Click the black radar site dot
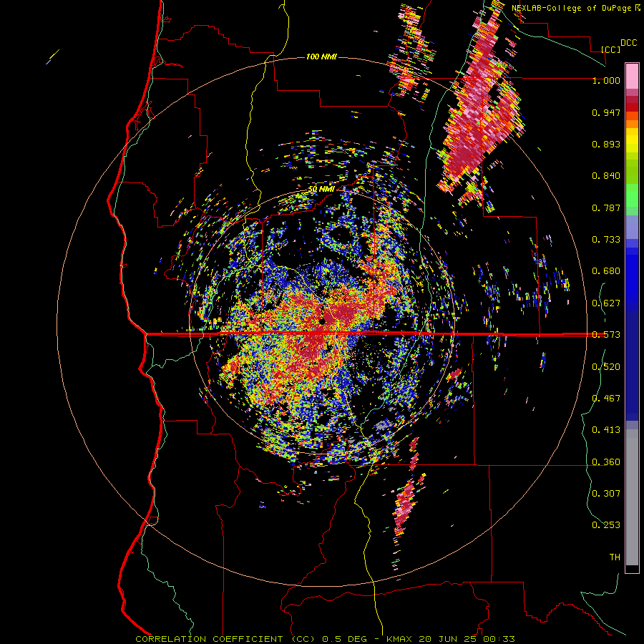The width and height of the screenshot is (644, 644). click(x=322, y=321)
